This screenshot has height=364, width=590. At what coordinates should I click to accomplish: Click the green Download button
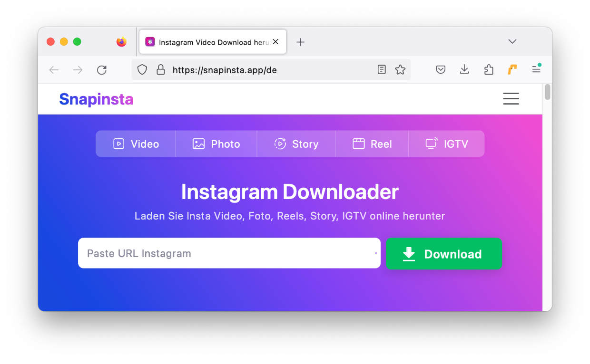[x=444, y=254]
